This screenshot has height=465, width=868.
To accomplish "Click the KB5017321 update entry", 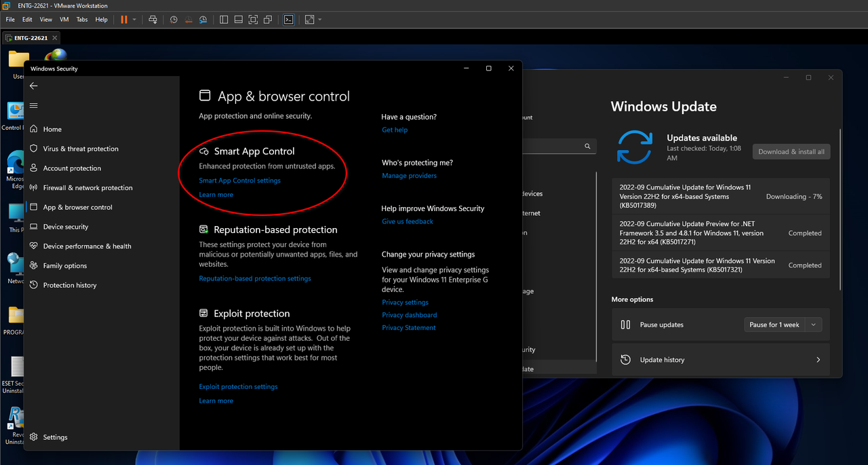I will pyautogui.click(x=721, y=265).
